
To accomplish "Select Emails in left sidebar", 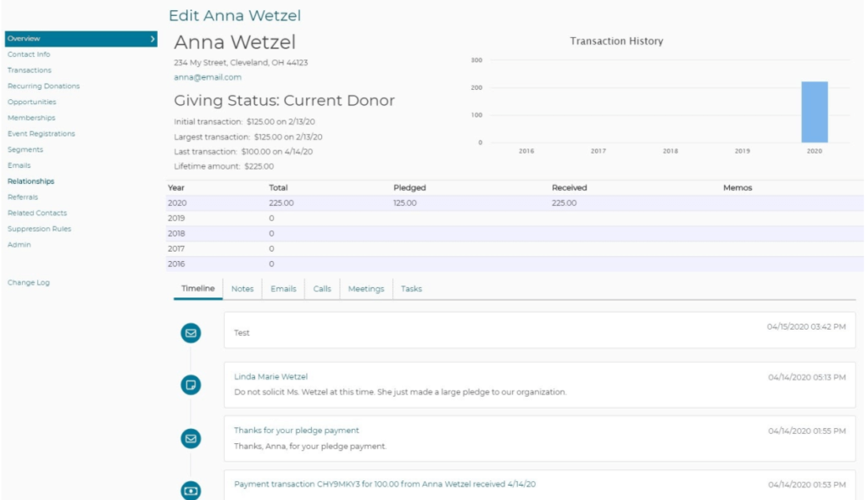I will [x=19, y=165].
